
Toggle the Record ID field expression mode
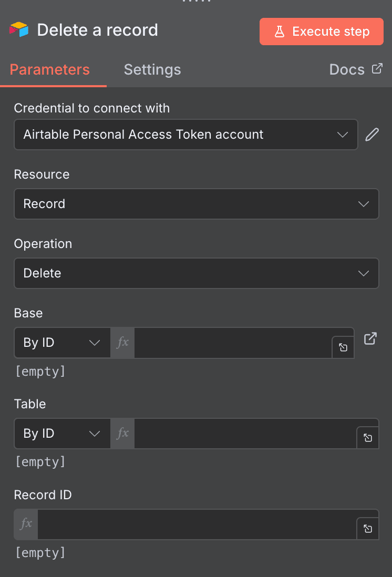pos(25,524)
